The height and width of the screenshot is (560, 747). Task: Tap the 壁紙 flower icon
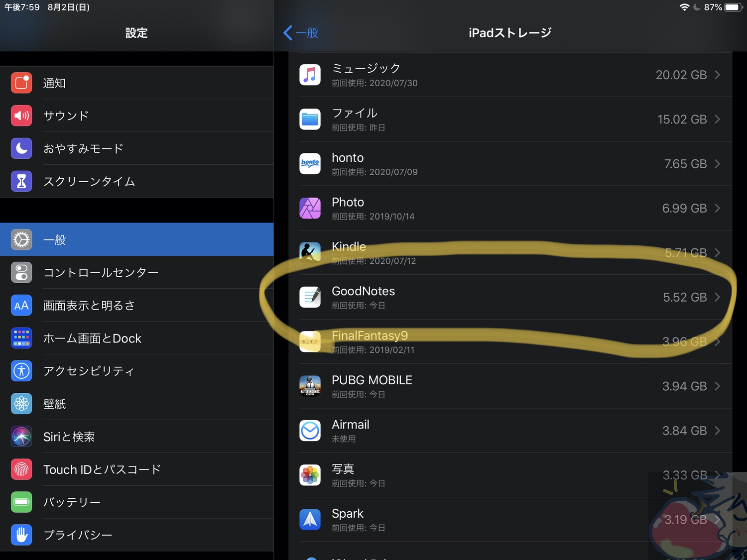pos(21,404)
